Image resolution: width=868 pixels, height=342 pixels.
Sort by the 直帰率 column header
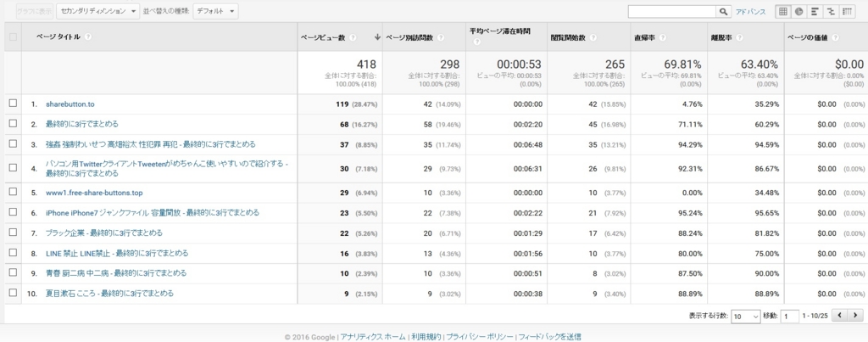(x=645, y=37)
